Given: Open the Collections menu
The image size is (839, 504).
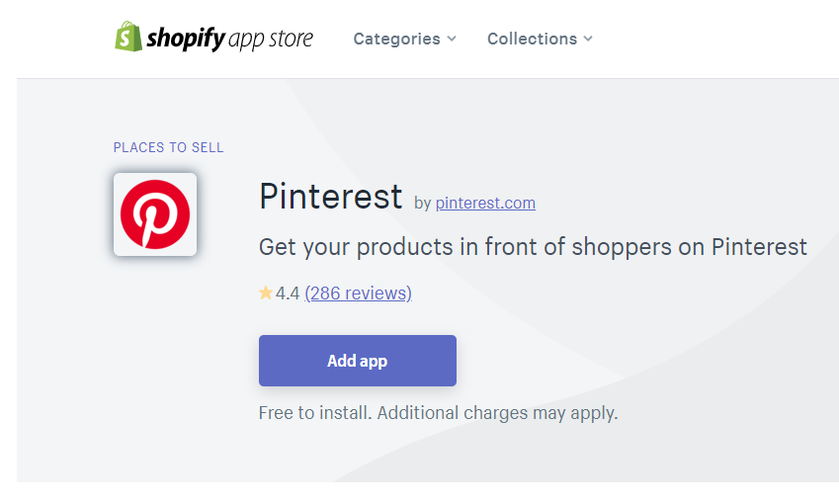Looking at the screenshot, I should tap(540, 39).
